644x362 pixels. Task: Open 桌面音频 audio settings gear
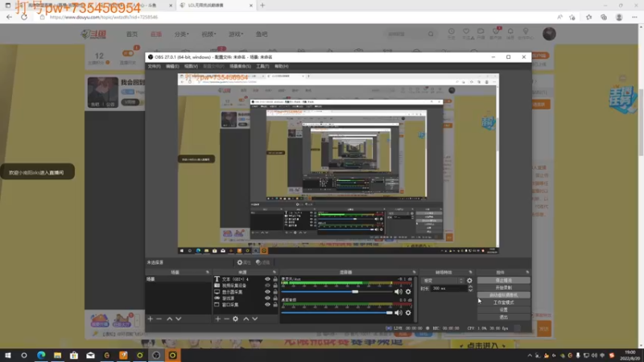[x=408, y=313]
